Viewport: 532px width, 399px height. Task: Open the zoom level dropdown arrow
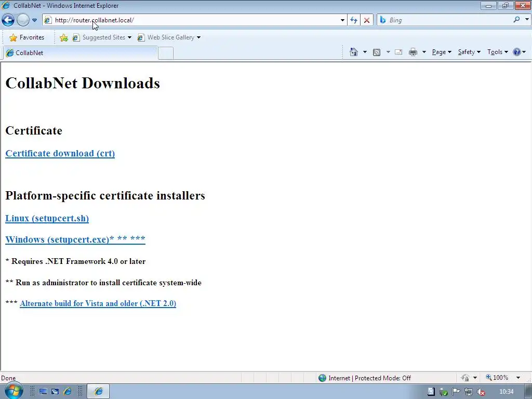click(518, 378)
